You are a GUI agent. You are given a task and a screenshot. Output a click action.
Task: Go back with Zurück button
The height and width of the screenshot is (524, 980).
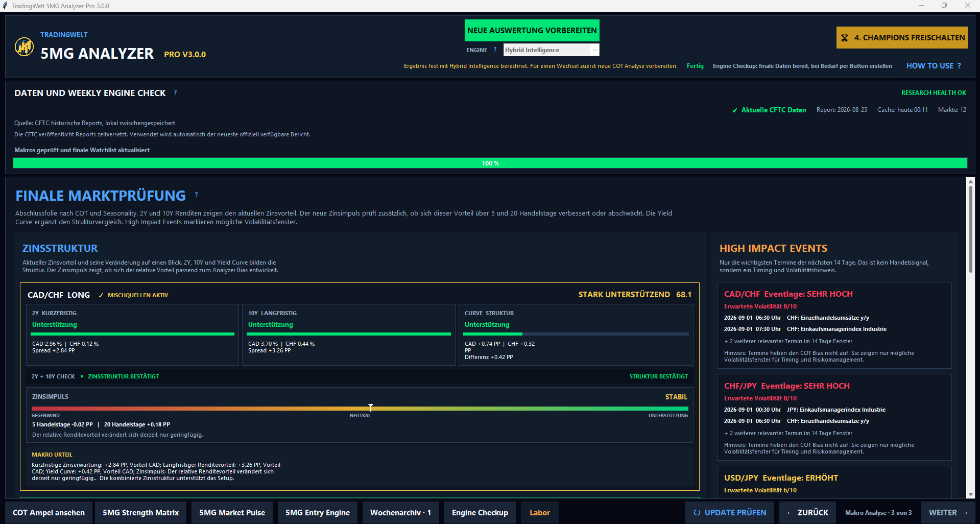click(807, 513)
